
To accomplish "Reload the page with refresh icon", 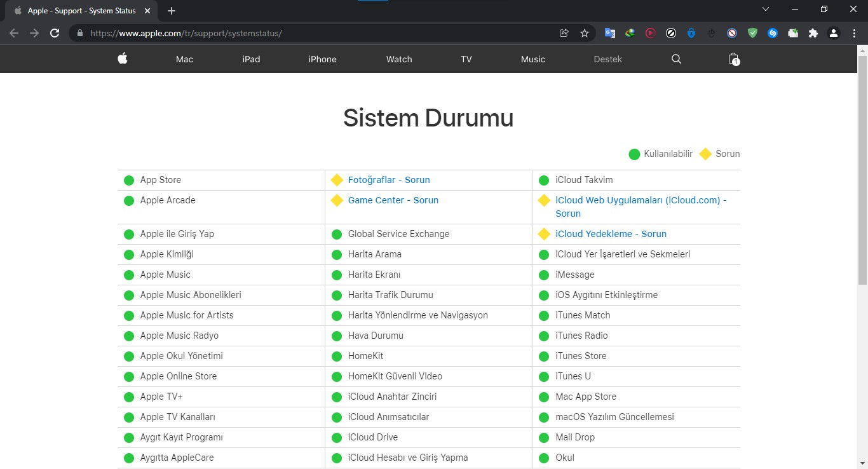I will click(55, 33).
